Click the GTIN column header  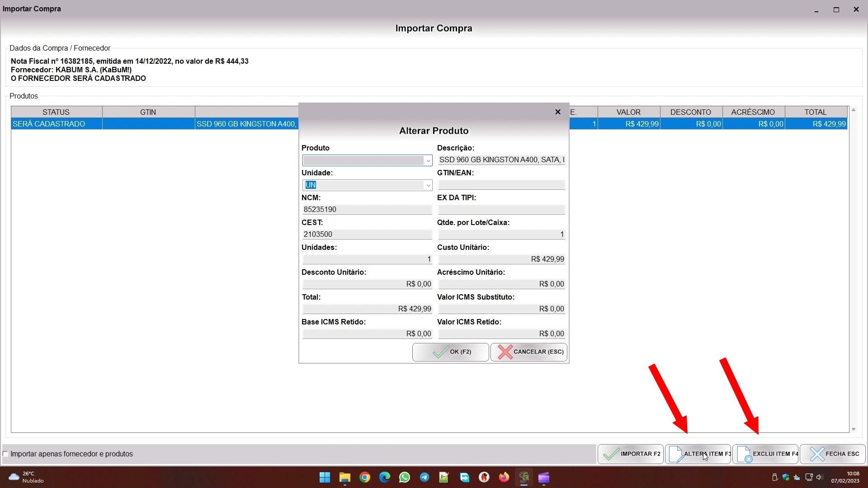click(148, 112)
